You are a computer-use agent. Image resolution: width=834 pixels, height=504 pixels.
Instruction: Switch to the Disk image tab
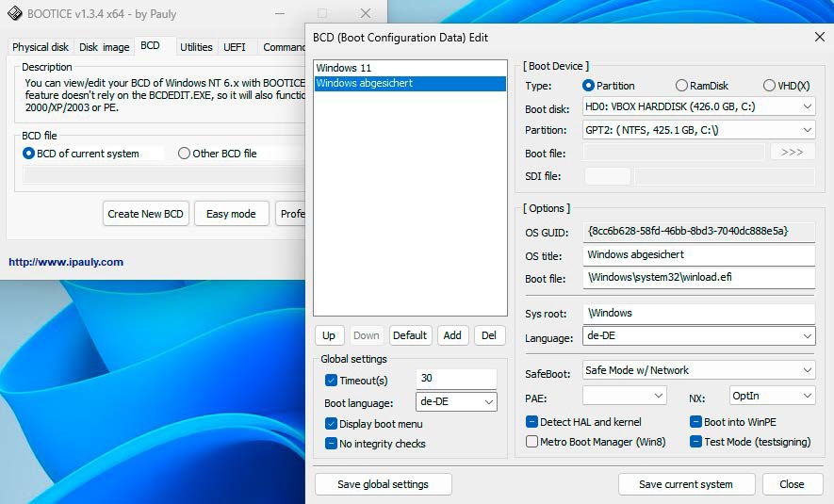[x=105, y=47]
